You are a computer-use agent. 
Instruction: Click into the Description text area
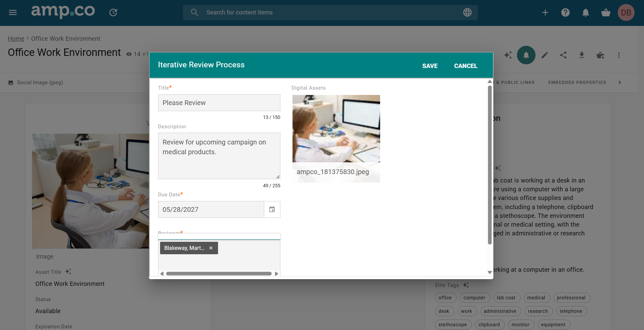click(219, 156)
